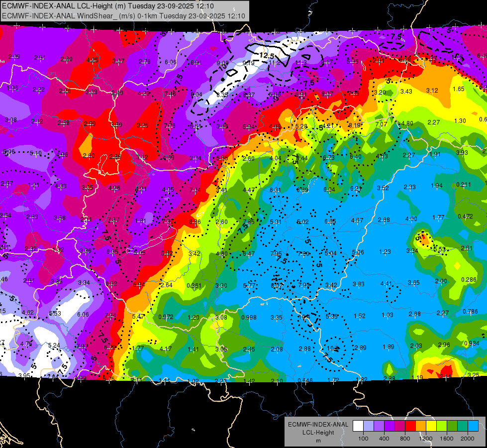This screenshot has height=448, width=487.
Task: Click grid value 5.47
Action: point(138,316)
